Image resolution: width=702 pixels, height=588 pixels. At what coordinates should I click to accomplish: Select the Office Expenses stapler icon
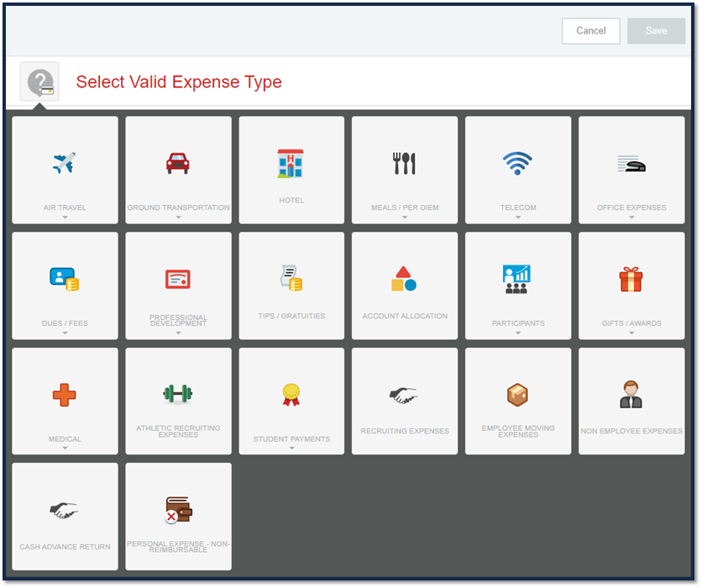point(631,164)
